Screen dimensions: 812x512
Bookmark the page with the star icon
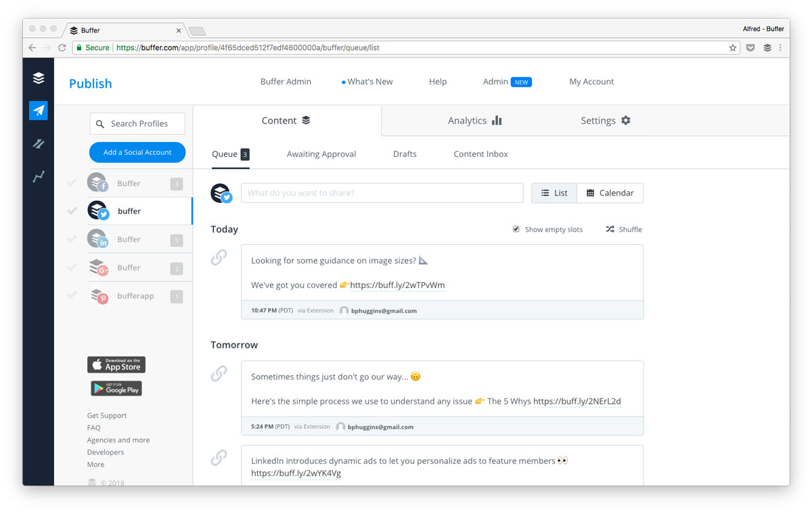click(733, 48)
